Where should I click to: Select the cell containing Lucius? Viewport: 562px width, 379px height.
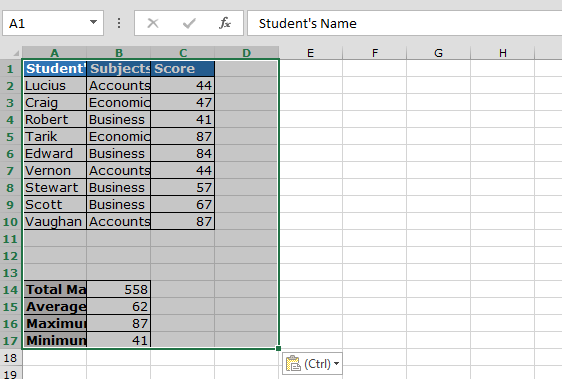coord(55,86)
